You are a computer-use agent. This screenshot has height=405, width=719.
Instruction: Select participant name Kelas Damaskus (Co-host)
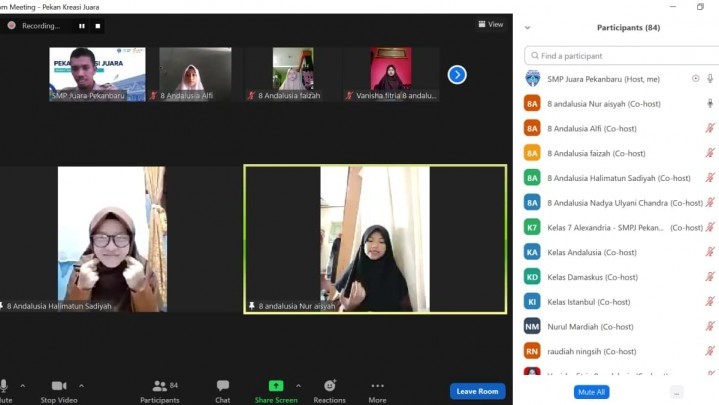592,277
